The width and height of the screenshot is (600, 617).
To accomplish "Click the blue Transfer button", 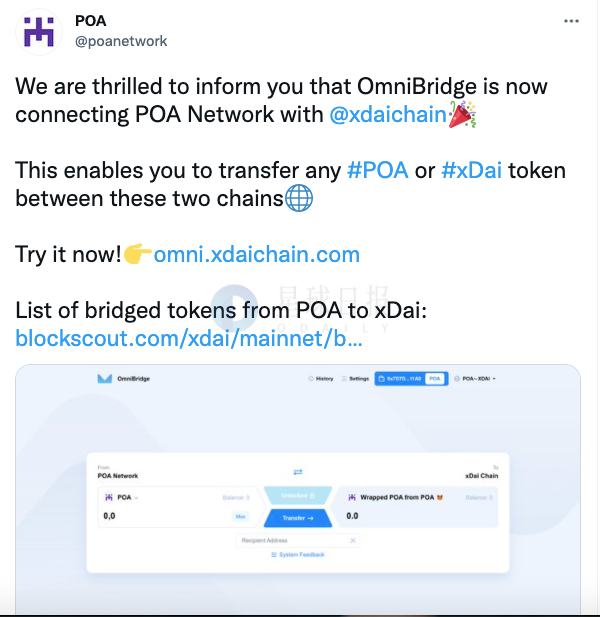I will 297,518.
